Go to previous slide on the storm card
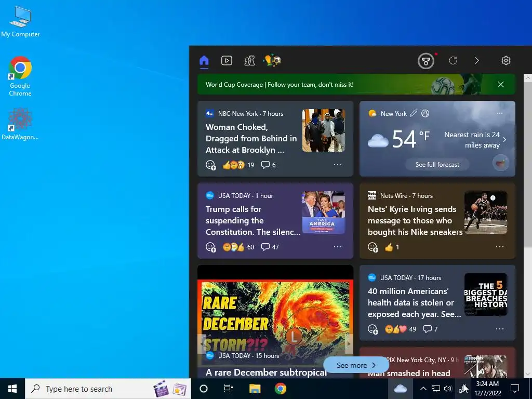Viewport: 532px width, 399px height. pos(202,344)
